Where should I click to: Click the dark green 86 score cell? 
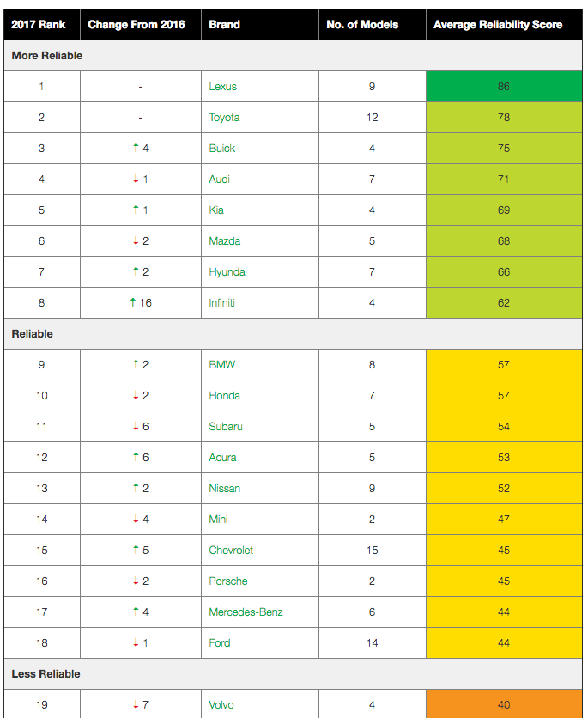tap(504, 87)
